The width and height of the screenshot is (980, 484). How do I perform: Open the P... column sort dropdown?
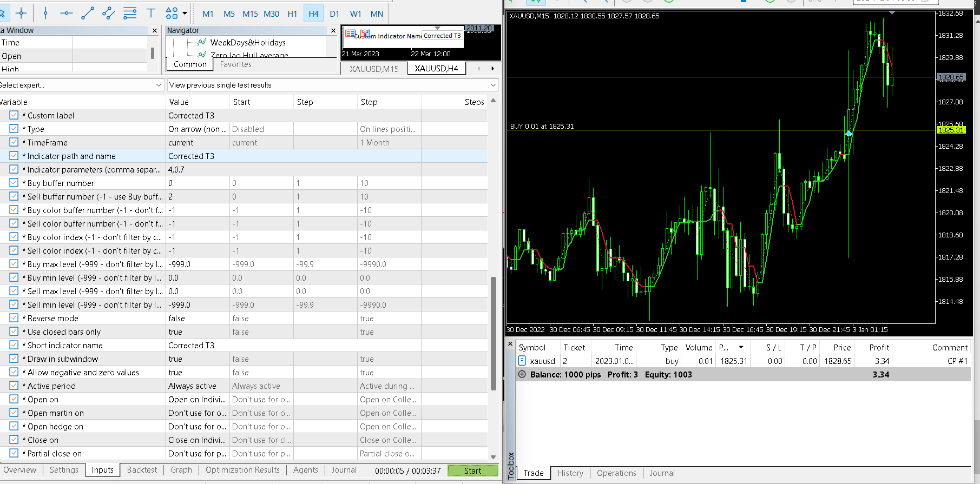pos(741,347)
